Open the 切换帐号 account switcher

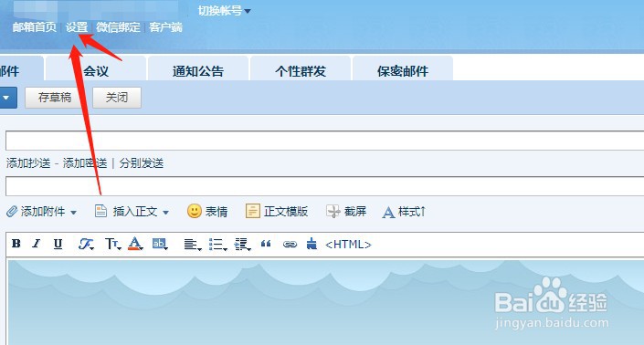click(x=224, y=11)
